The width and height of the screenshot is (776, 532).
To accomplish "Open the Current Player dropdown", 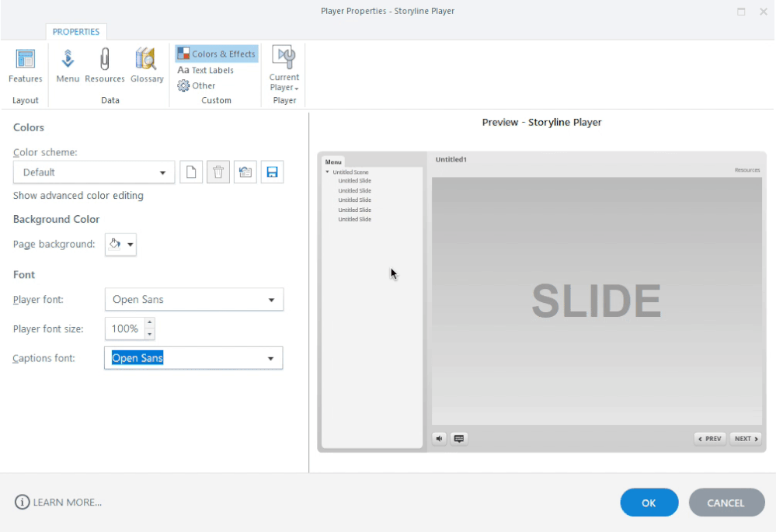I will (x=284, y=69).
